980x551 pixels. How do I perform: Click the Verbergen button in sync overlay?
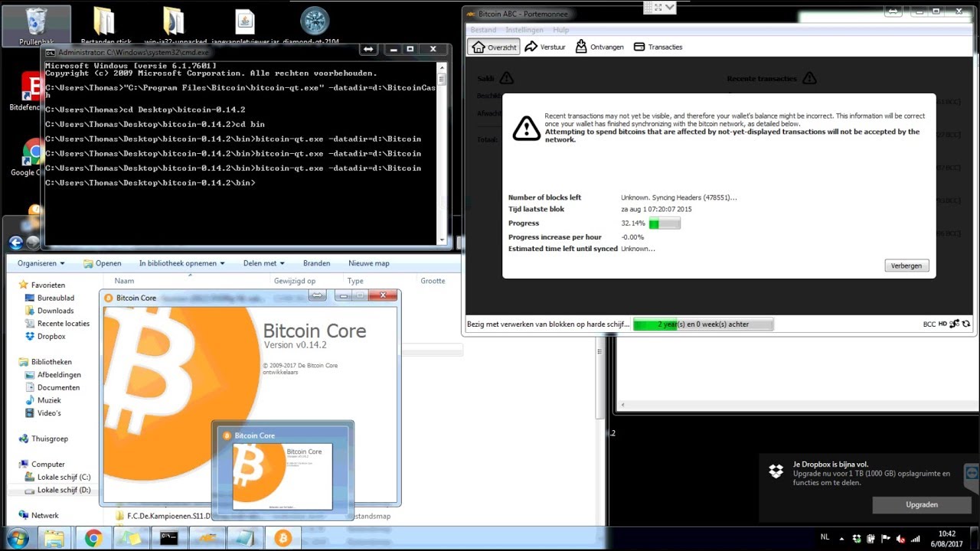[906, 266]
